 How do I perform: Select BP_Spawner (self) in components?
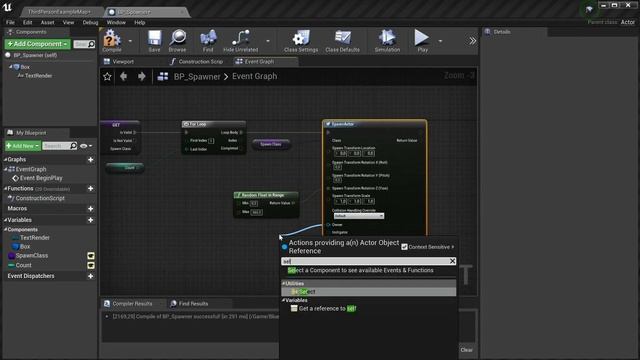[x=35, y=55]
